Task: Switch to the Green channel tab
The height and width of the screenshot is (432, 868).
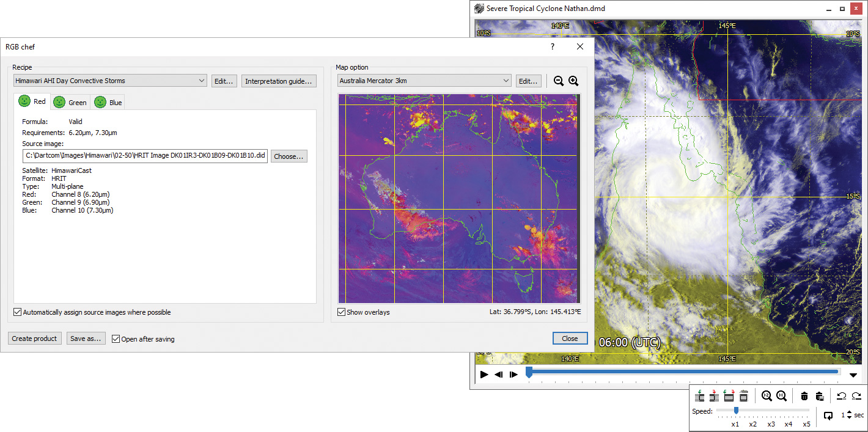Action: pos(71,102)
